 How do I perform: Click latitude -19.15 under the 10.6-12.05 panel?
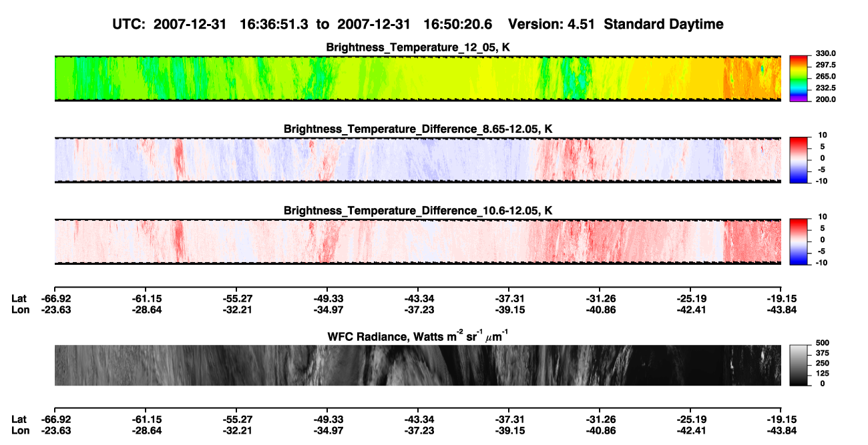click(x=781, y=298)
